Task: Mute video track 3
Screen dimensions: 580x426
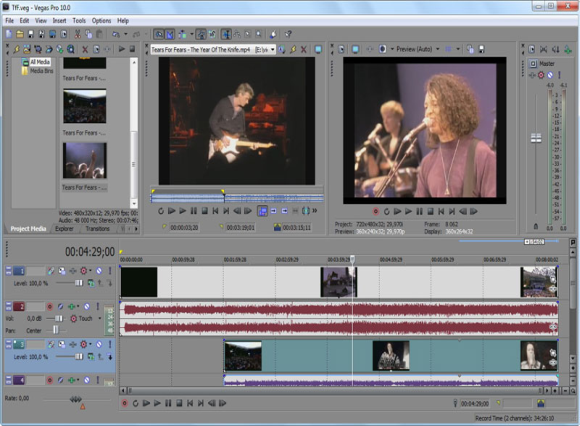Action: (x=99, y=344)
